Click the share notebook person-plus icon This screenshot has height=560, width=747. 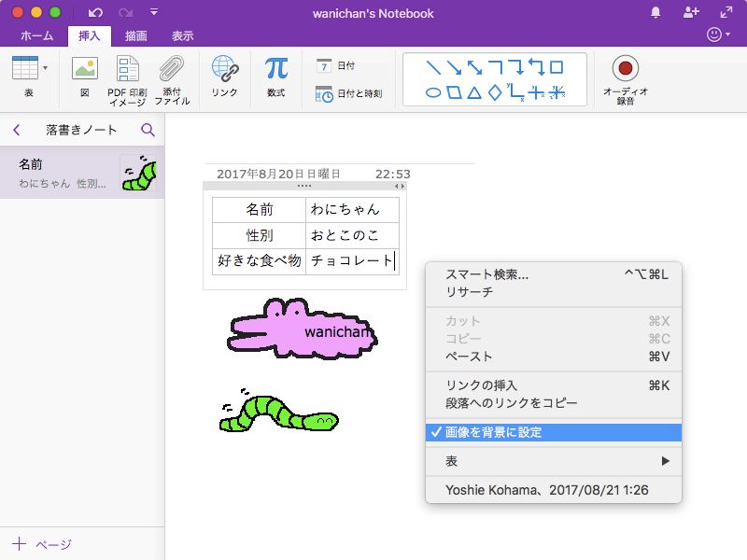click(x=691, y=12)
